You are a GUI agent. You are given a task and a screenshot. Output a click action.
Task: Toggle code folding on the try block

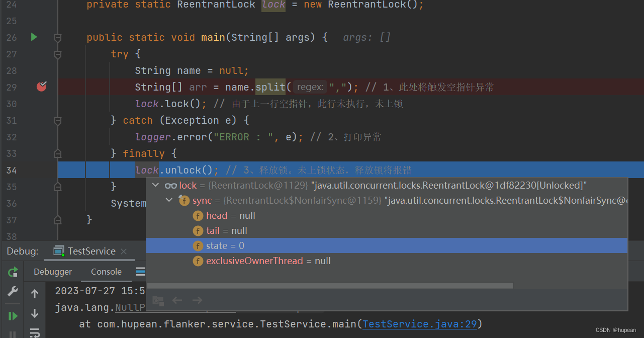coord(57,54)
